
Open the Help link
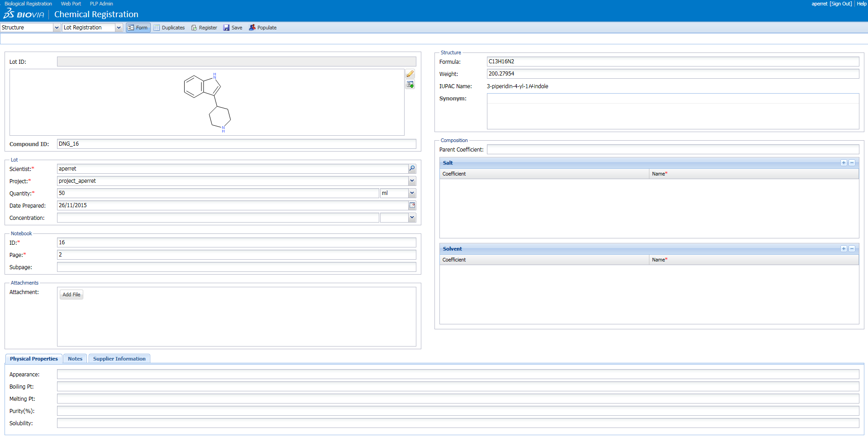coord(862,4)
